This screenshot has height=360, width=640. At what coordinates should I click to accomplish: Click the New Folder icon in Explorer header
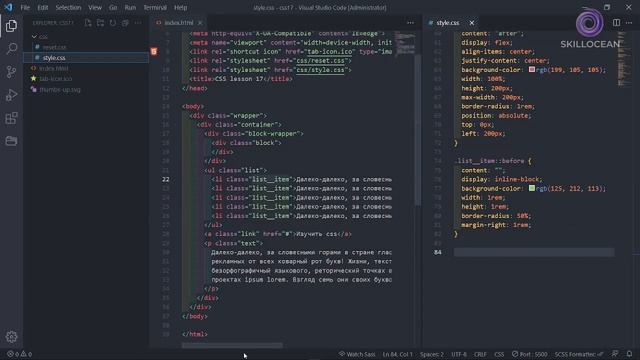click(x=100, y=23)
